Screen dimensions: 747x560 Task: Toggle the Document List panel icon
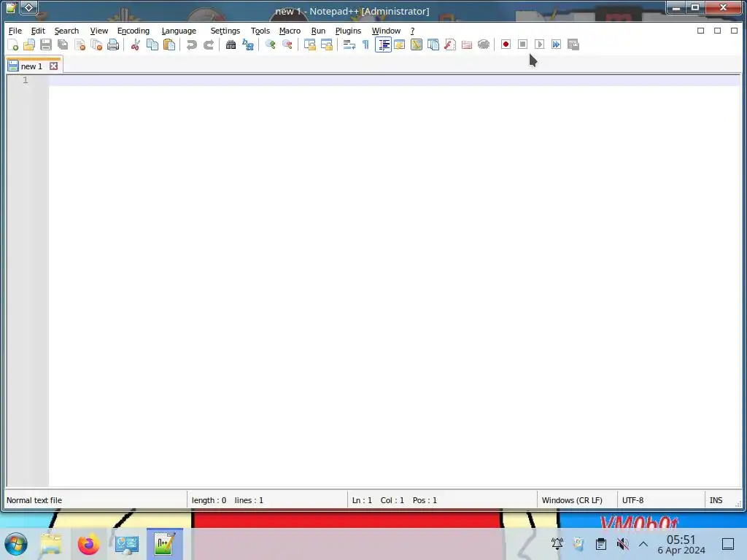[x=433, y=44]
